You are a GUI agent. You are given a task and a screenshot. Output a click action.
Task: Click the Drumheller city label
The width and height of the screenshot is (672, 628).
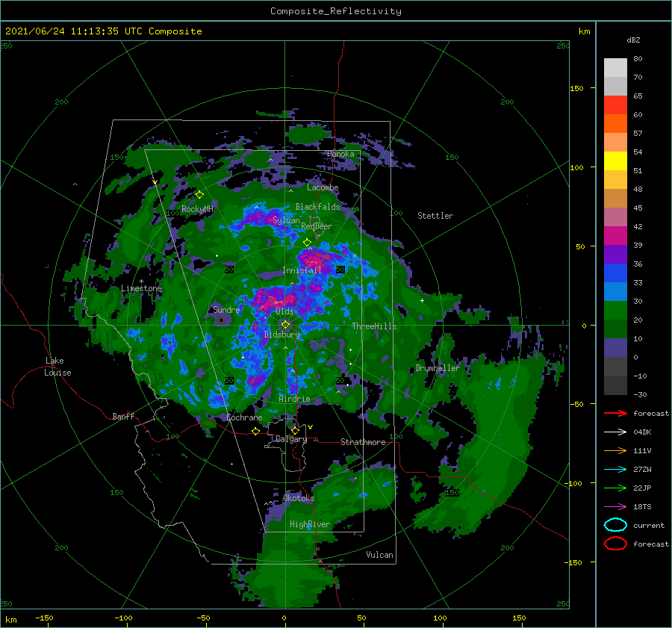[438, 368]
